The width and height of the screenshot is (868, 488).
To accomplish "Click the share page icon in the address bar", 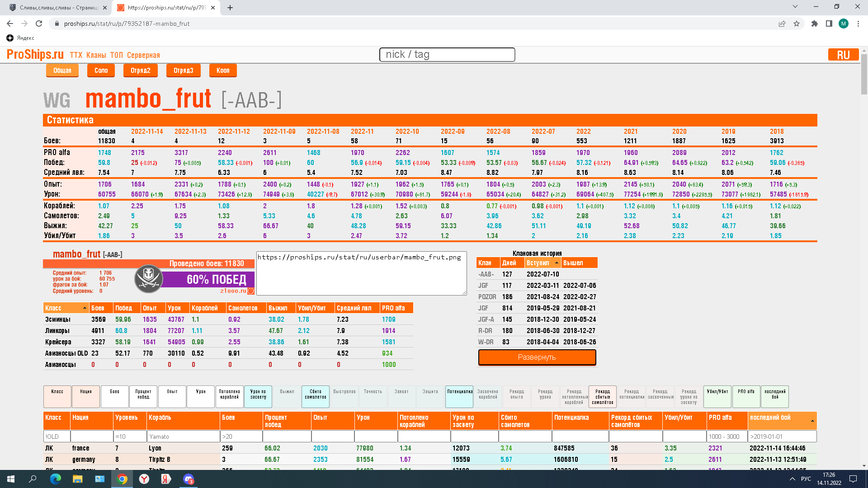I will pos(782,23).
